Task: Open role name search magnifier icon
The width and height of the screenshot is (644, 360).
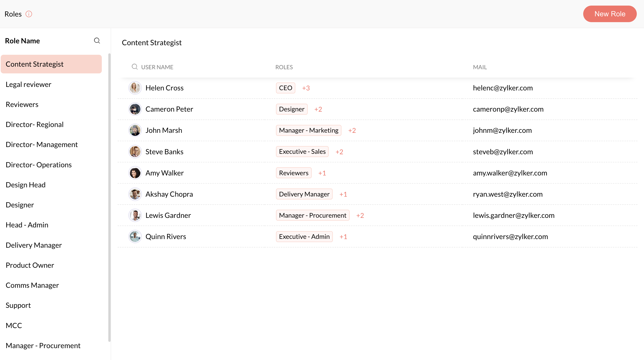Action: [97, 41]
